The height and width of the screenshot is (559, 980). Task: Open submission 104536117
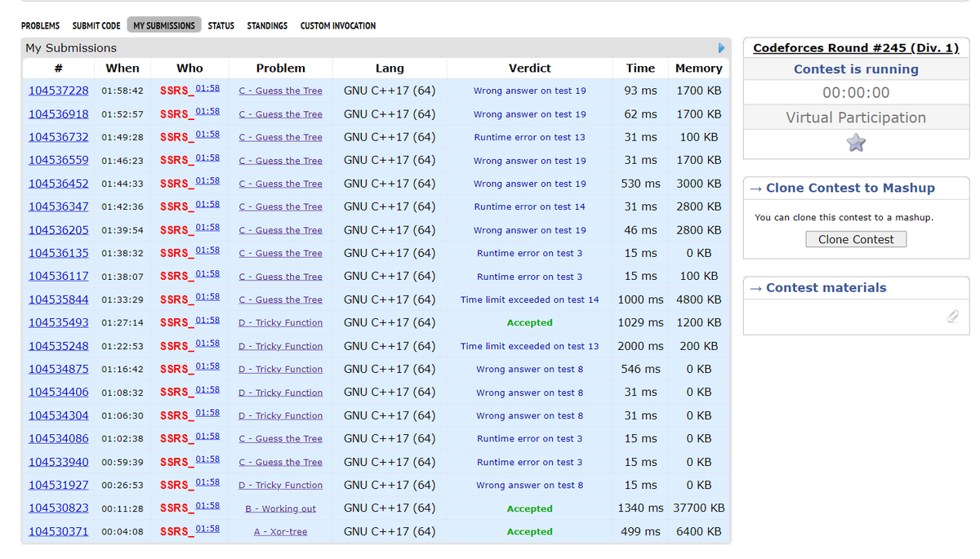coord(59,276)
